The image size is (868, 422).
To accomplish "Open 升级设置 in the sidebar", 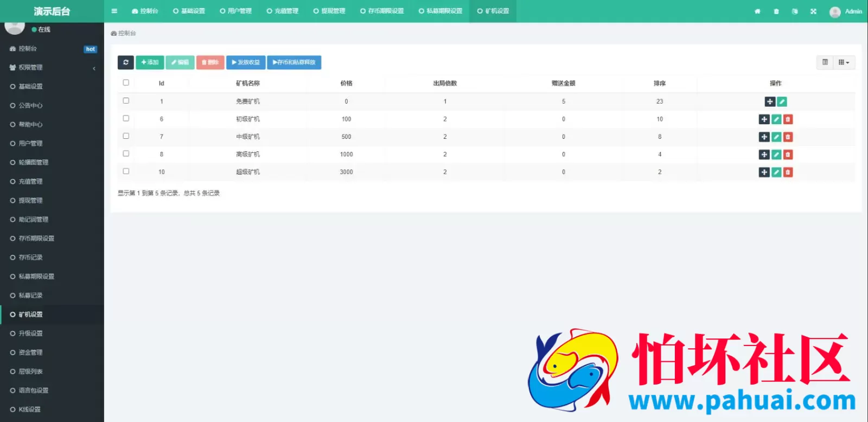I will coord(52,334).
